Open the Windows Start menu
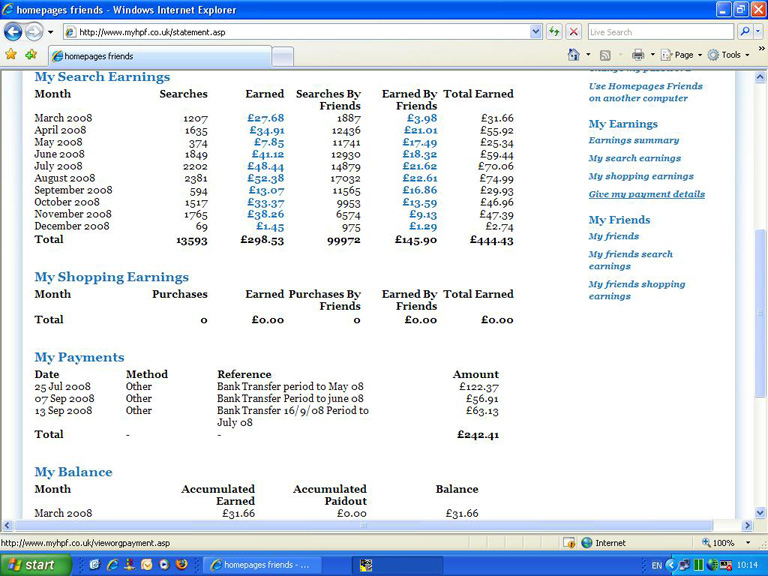The height and width of the screenshot is (576, 768). (36, 565)
